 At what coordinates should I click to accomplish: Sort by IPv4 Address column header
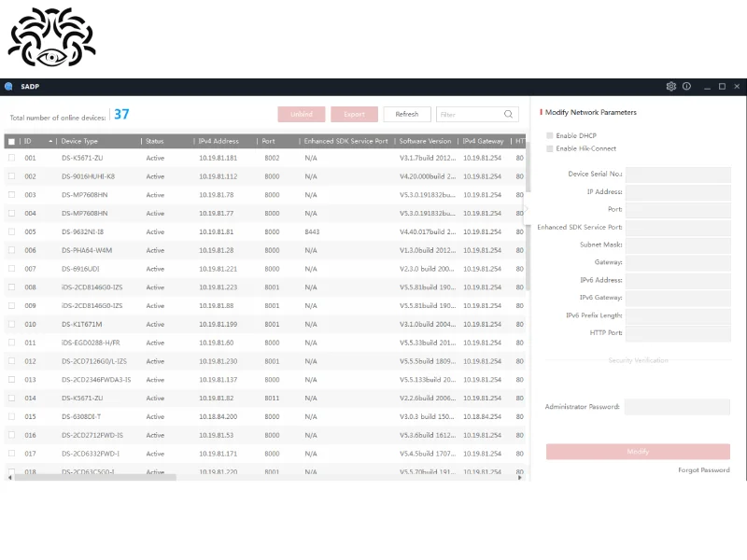pos(218,141)
